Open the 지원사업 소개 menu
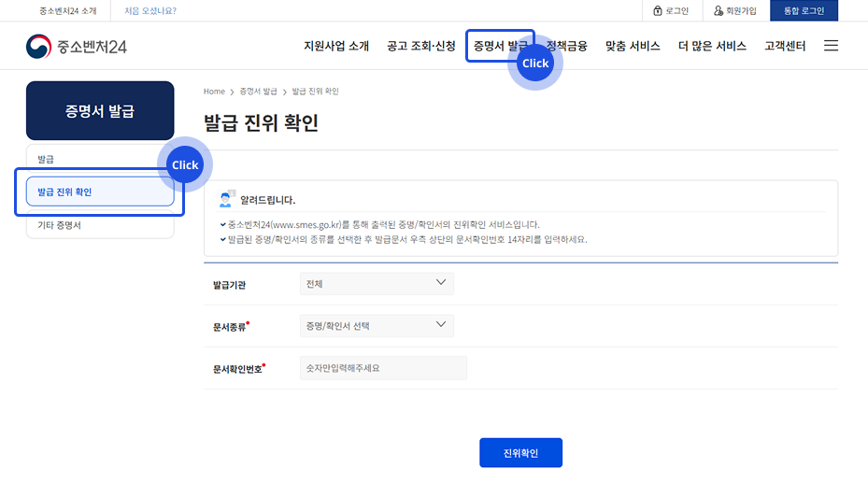868x497 pixels. click(336, 46)
